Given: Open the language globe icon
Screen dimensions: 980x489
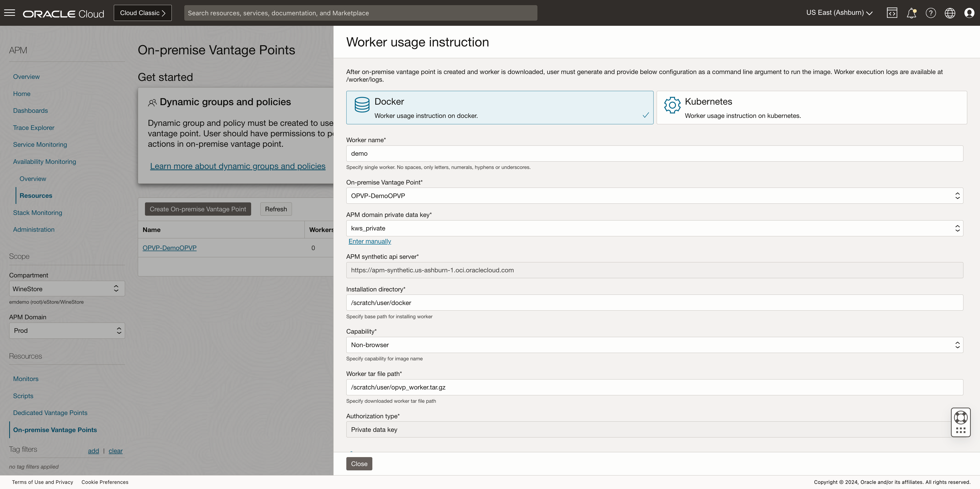Looking at the screenshot, I should [950, 13].
